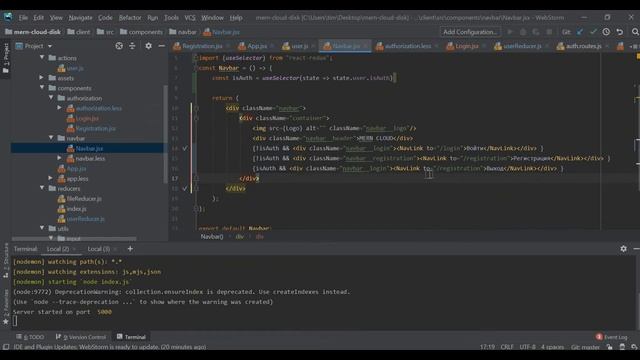This screenshot has height=360, width=640.
Task: Expand the assets folder
Action: 42,78
